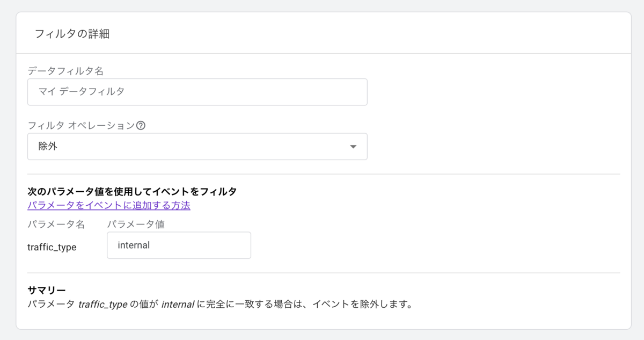
Task: Click the purple underlined help link
Action: [109, 206]
